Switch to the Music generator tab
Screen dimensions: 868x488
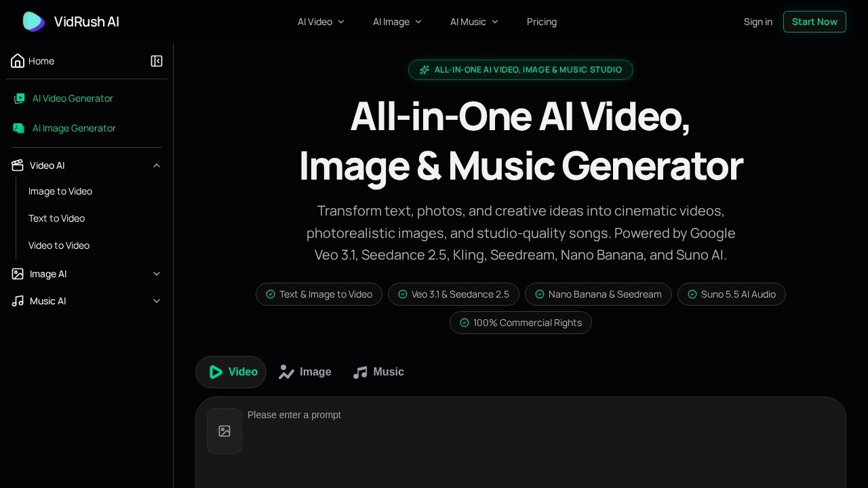(378, 372)
